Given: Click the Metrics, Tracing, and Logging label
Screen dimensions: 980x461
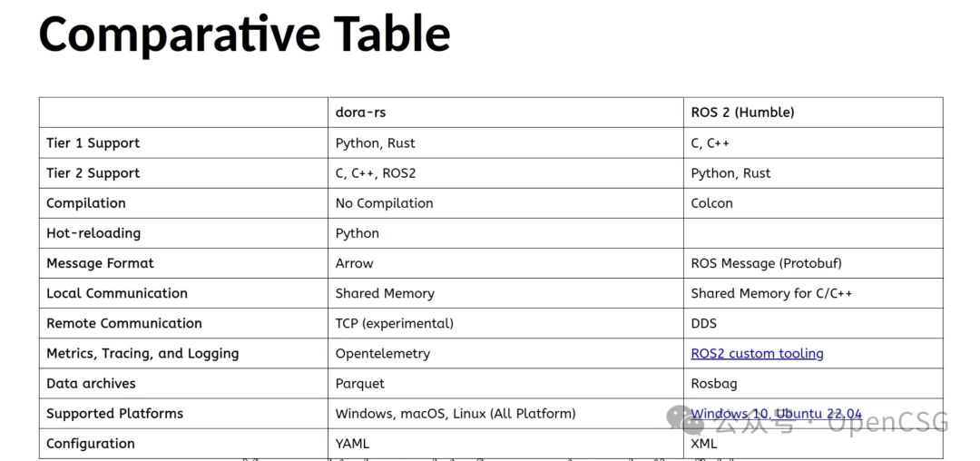Looking at the screenshot, I should pos(142,353).
